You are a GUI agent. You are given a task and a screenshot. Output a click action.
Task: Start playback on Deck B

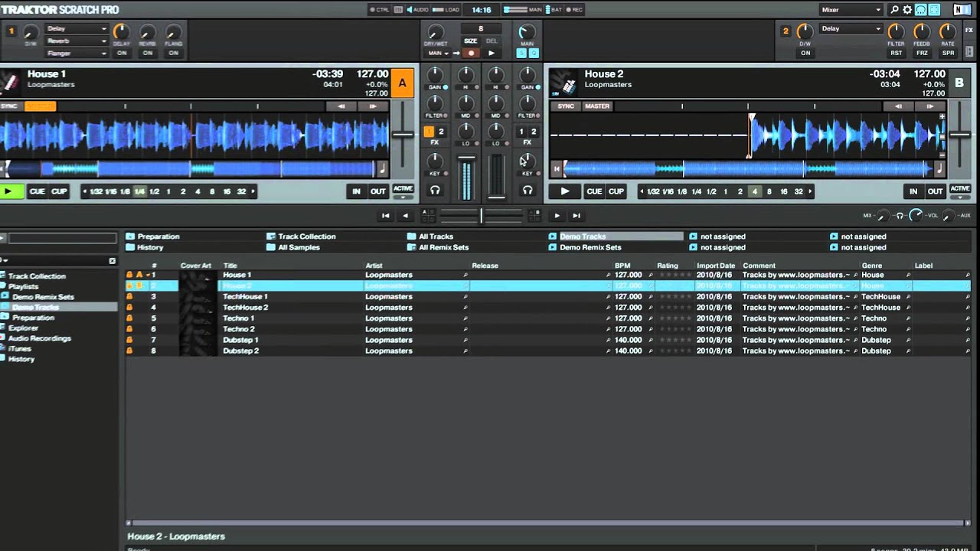click(x=565, y=191)
